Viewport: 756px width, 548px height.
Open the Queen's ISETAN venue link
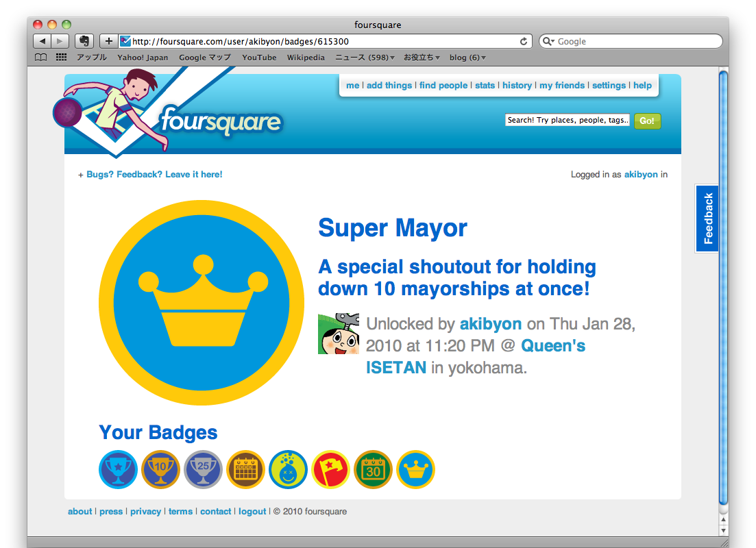pos(476,357)
